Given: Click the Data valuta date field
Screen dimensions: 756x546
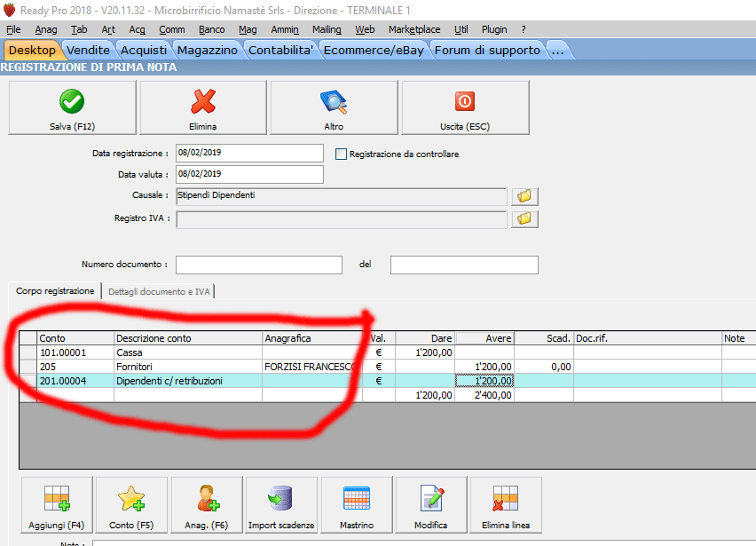Looking at the screenshot, I should pyautogui.click(x=249, y=174).
